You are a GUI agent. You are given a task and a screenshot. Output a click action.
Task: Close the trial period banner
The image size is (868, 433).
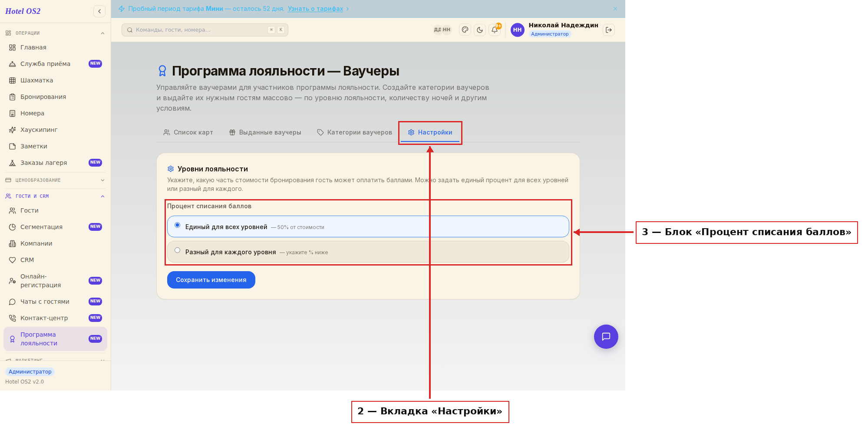point(615,9)
